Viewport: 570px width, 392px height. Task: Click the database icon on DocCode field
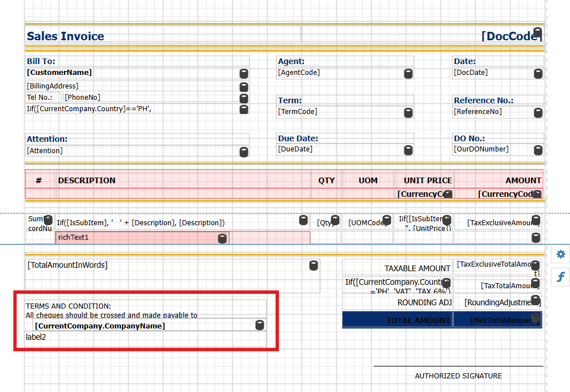tap(538, 32)
